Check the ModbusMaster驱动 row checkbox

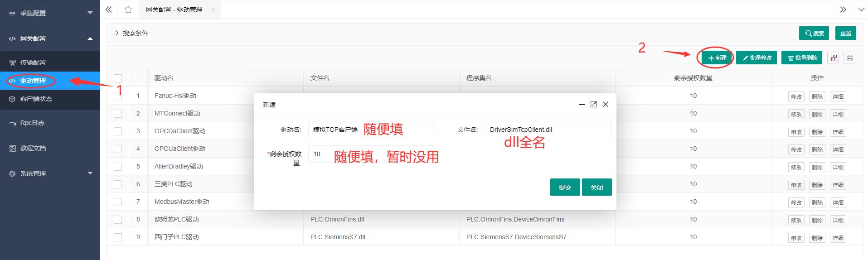(x=118, y=202)
